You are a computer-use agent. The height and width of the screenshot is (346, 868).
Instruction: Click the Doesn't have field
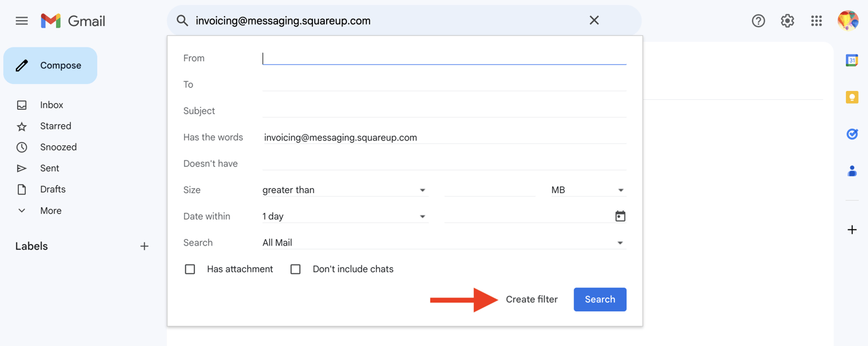[x=444, y=164]
